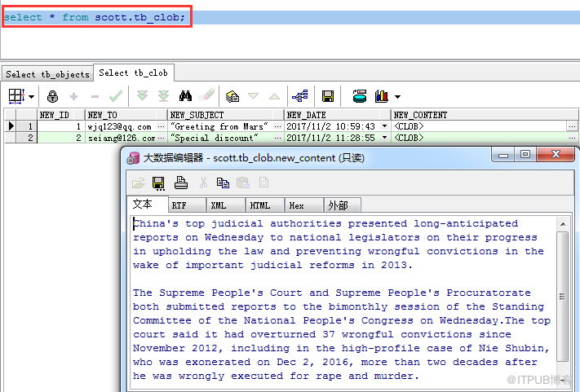580x392 pixels.
Task: Click the "Greeting from Mars" cell
Action: point(220,126)
